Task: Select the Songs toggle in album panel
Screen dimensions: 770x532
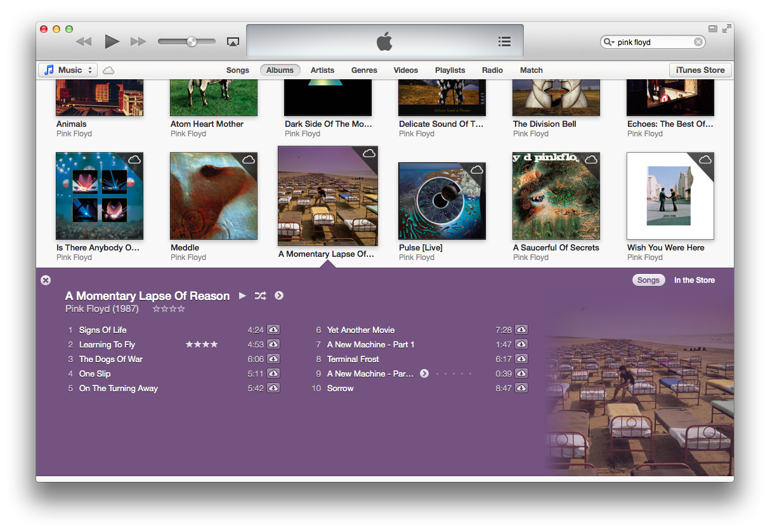Action: 648,280
